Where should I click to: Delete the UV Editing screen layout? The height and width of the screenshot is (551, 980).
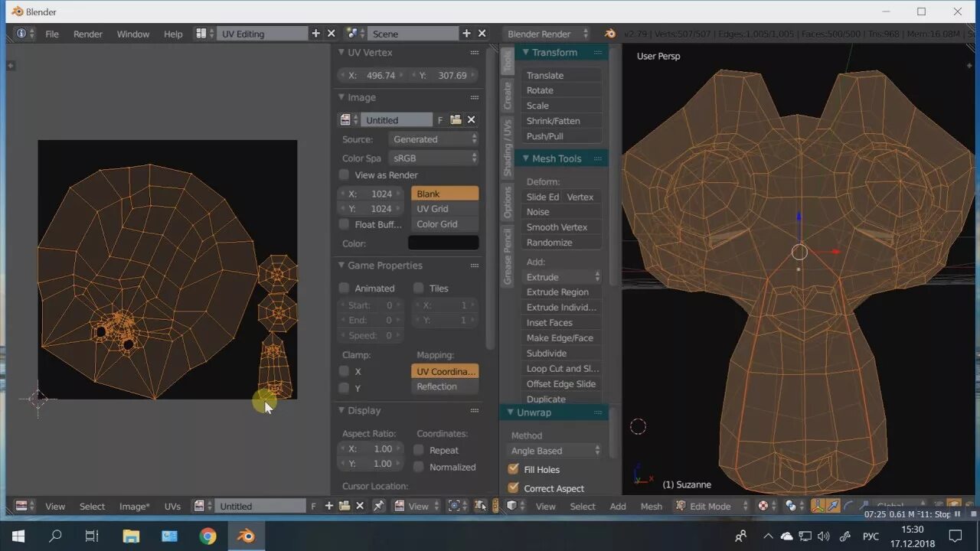(332, 34)
